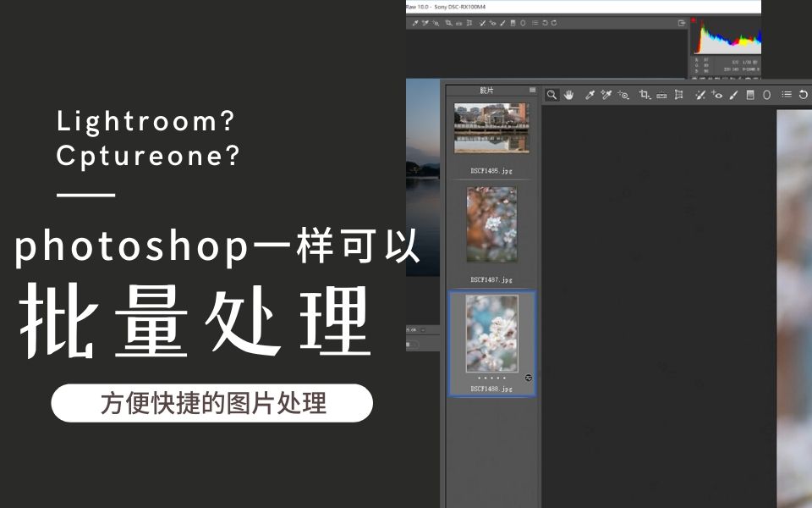The image size is (812, 508).
Task: Select the Zoom tool
Action: [x=551, y=95]
